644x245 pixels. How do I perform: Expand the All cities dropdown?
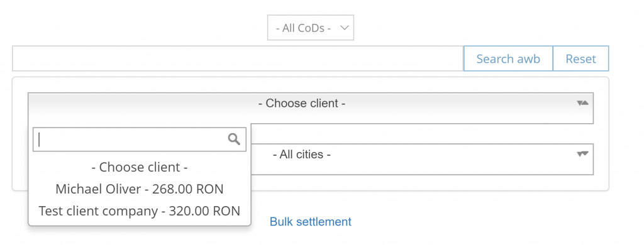(x=422, y=159)
